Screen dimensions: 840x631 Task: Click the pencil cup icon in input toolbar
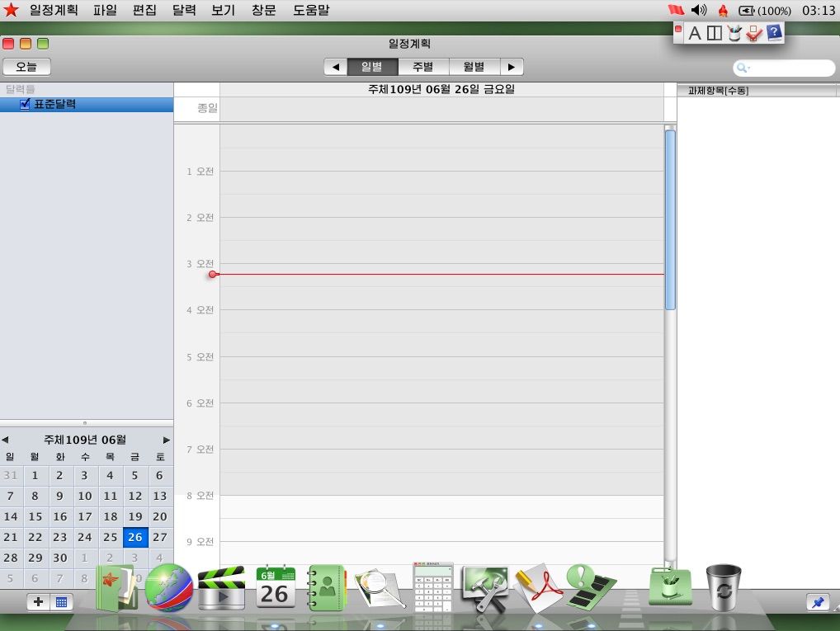734,33
